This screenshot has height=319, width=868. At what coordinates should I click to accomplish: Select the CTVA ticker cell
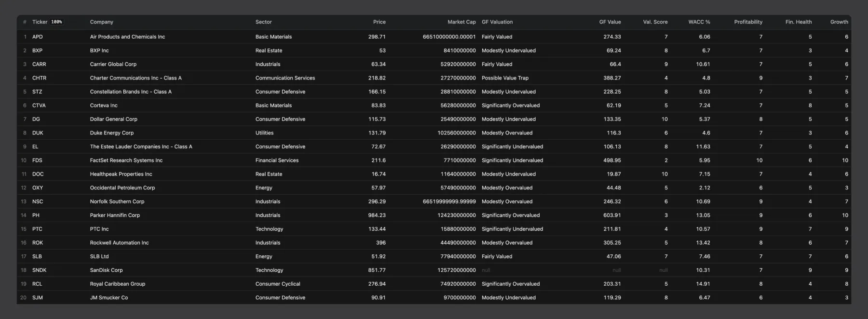click(x=39, y=106)
